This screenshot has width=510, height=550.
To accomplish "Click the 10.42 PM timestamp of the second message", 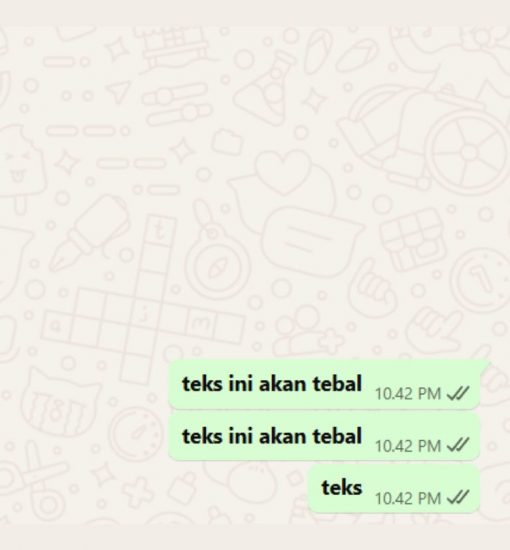I will tap(408, 446).
